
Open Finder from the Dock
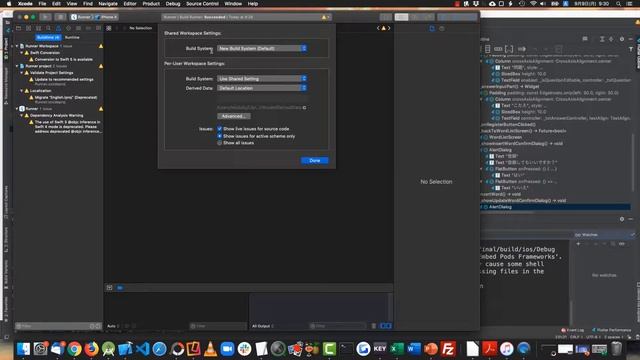tap(23, 349)
